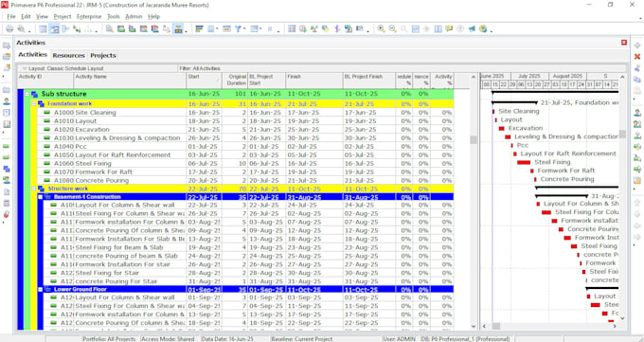Click the Gantt scroll right arrow
The width and height of the screenshot is (644, 342).
coord(615,326)
